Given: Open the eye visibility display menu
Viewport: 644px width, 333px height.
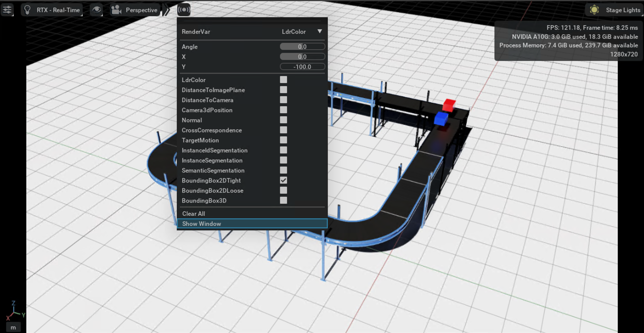Looking at the screenshot, I should point(96,10).
